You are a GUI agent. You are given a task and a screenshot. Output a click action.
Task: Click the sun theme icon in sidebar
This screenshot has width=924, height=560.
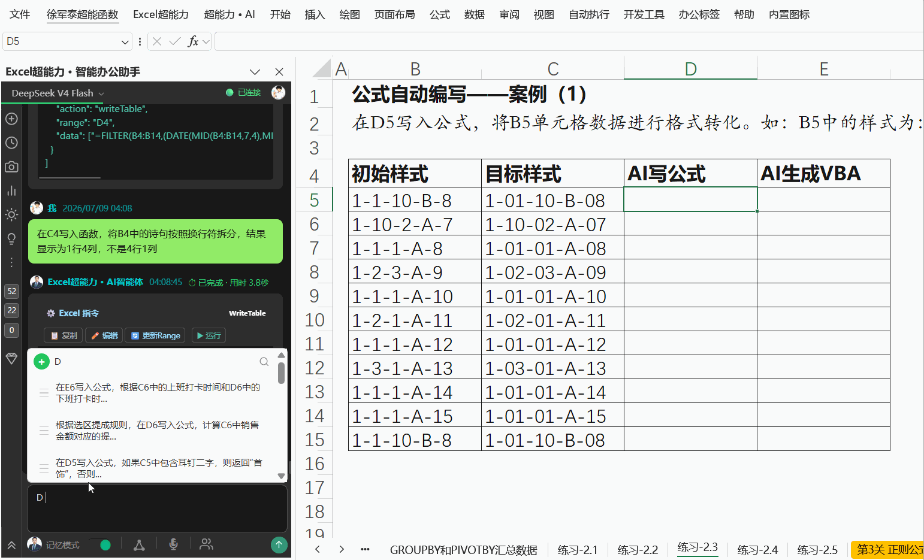tap(11, 214)
